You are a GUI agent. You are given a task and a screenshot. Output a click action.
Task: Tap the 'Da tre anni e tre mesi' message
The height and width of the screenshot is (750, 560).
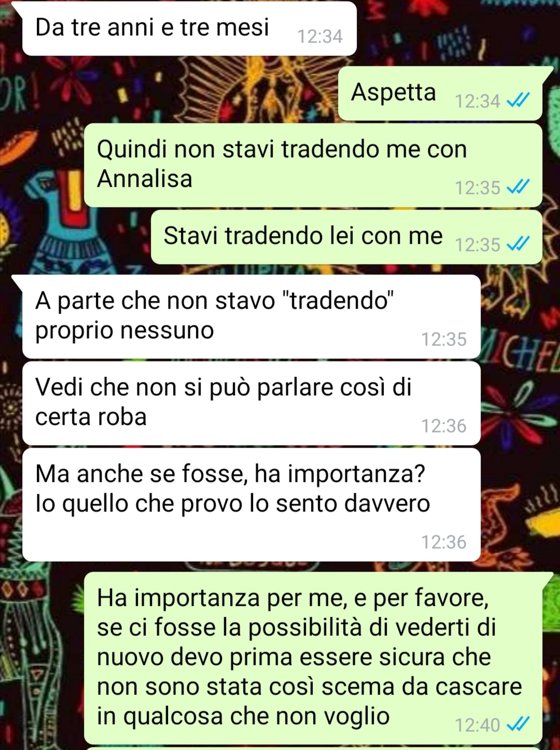189,29
